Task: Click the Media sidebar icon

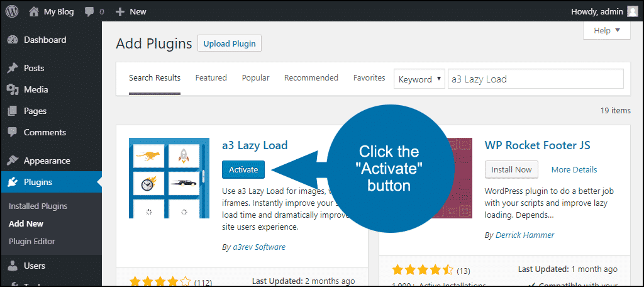Action: [13, 89]
